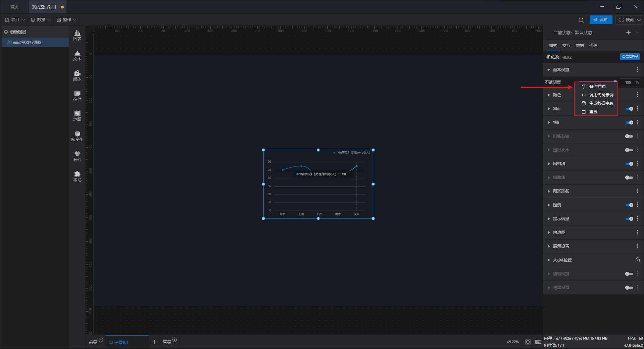Viewport: 644px width, 349px height.
Task: Enable the 边框设置 switch
Action: [x=629, y=274]
